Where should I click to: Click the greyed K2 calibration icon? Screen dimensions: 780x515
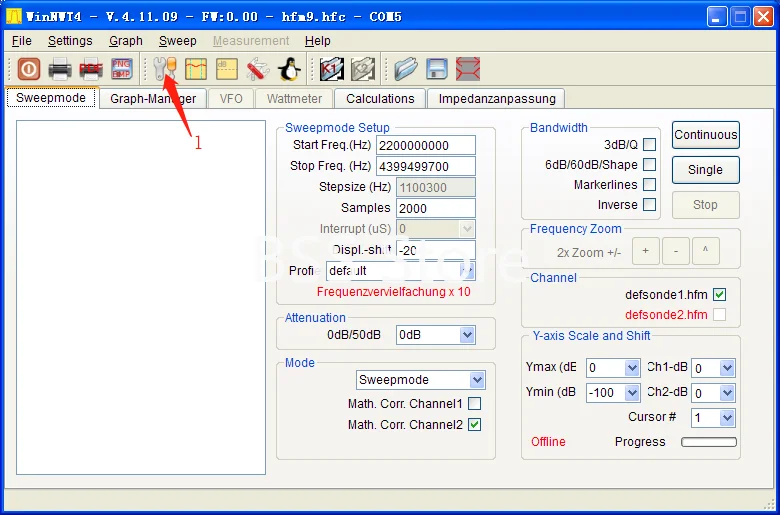tap(363, 69)
